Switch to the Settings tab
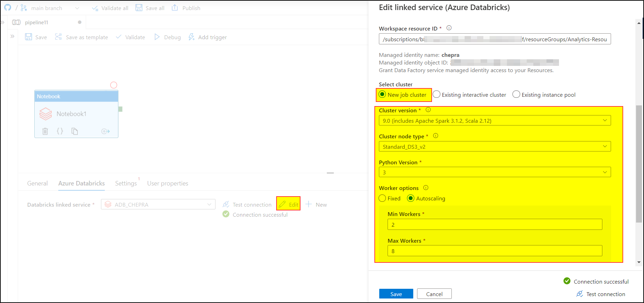The image size is (644, 303). click(x=126, y=183)
